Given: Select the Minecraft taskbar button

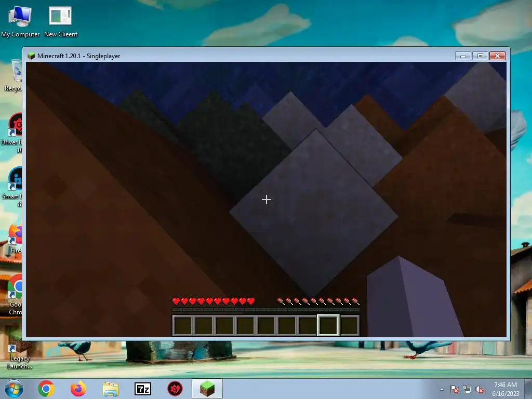Looking at the screenshot, I should click(x=207, y=389).
